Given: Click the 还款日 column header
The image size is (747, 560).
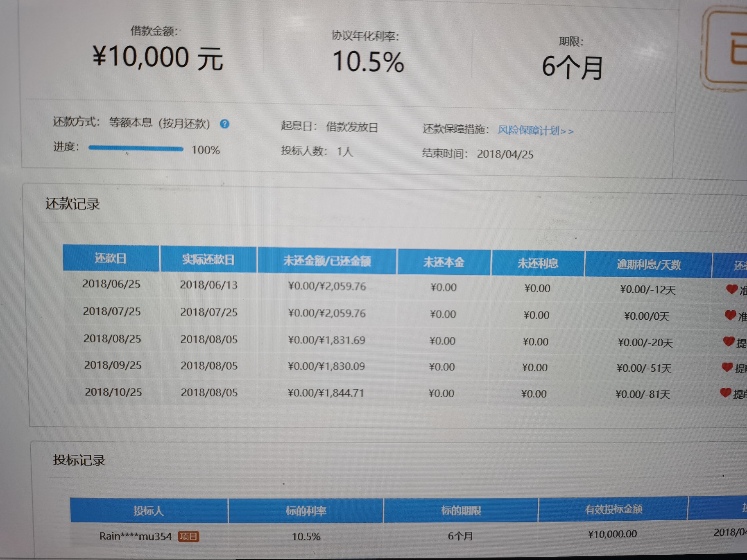Looking at the screenshot, I should point(111,258).
